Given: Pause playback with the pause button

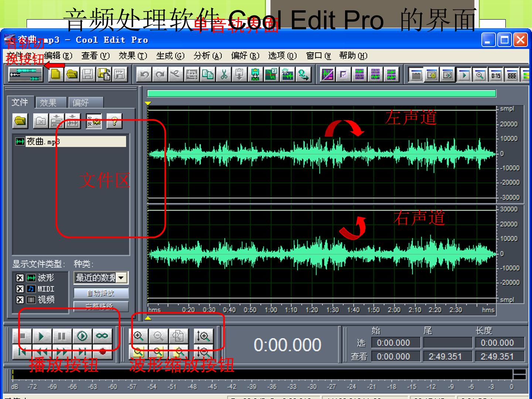Looking at the screenshot, I should point(61,336).
